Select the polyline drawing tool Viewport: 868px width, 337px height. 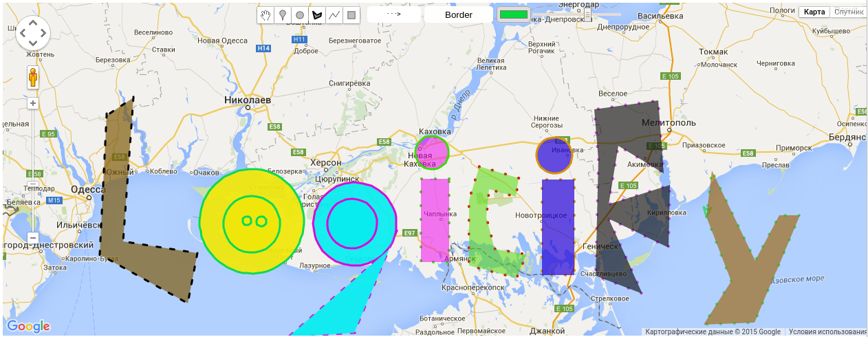coord(334,14)
